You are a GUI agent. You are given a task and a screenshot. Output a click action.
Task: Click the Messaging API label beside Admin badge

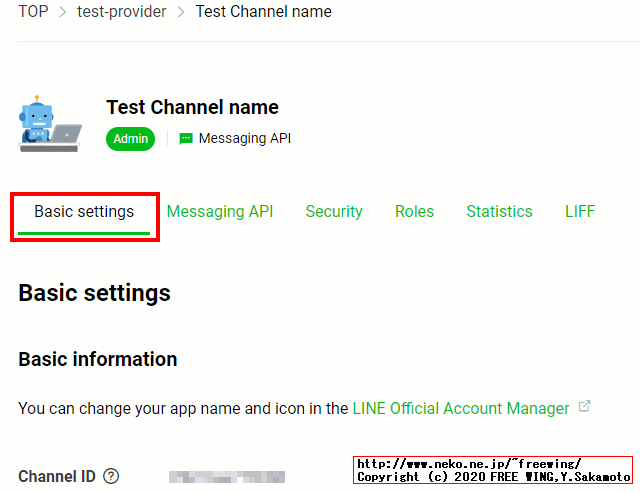tap(245, 139)
